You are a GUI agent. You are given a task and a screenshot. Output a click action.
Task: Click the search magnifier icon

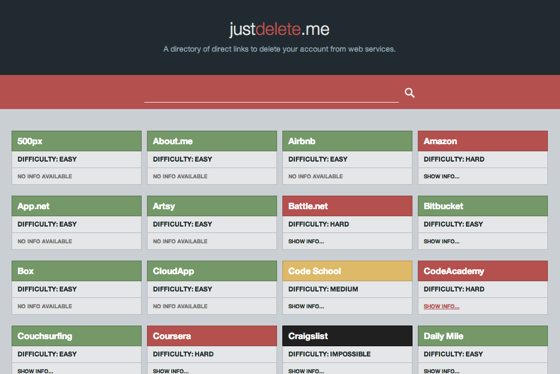(x=410, y=93)
